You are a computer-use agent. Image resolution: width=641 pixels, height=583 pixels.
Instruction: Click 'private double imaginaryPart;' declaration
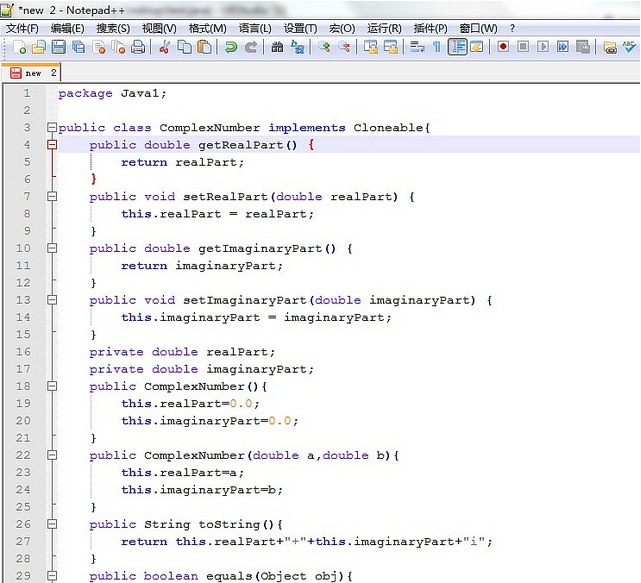pyautogui.click(x=202, y=369)
